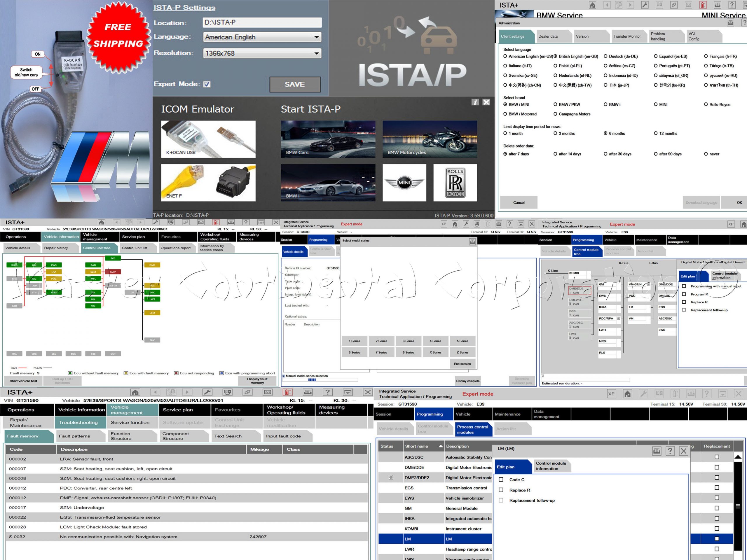Click the home icon in the Administration ISTA+ window

click(593, 5)
